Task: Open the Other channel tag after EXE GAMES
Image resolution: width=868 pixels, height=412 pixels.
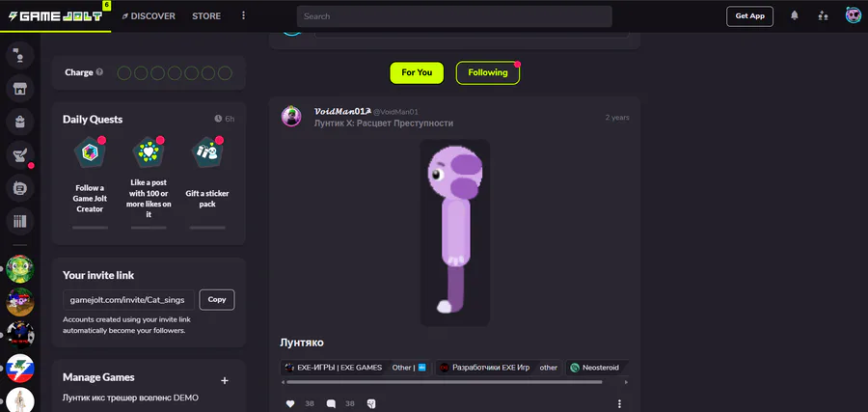Action: pos(409,368)
